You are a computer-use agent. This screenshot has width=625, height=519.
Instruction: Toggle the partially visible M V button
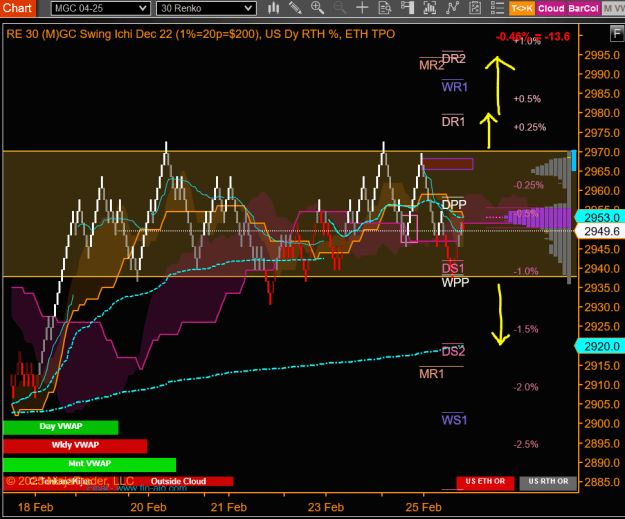click(613, 8)
